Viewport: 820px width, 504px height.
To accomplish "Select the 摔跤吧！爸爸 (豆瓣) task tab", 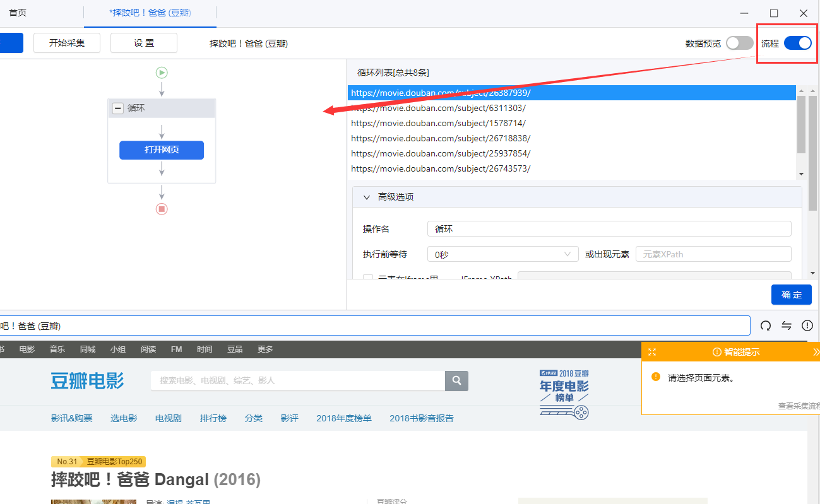I will [x=150, y=13].
